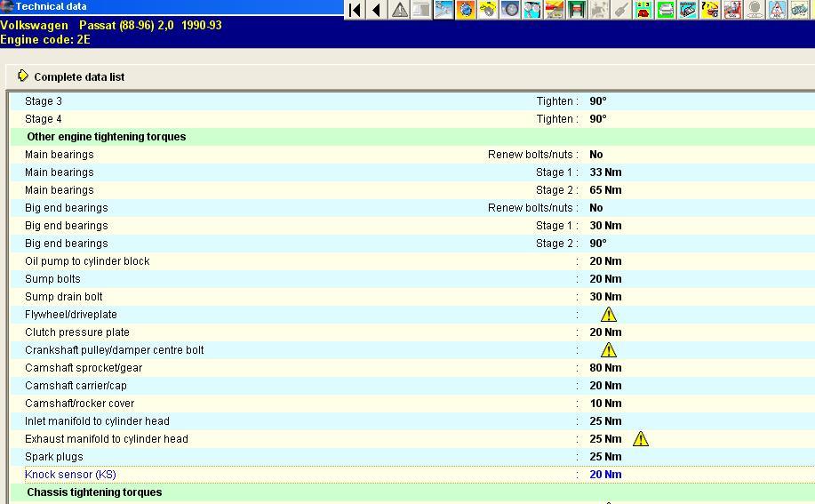Image resolution: width=815 pixels, height=504 pixels.
Task: Click the question mark car icon
Action: pos(710,10)
